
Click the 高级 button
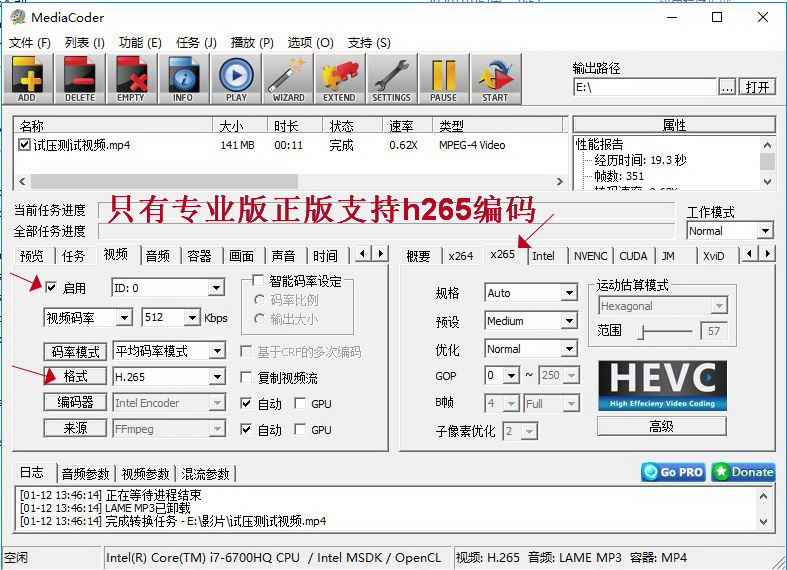coord(661,426)
